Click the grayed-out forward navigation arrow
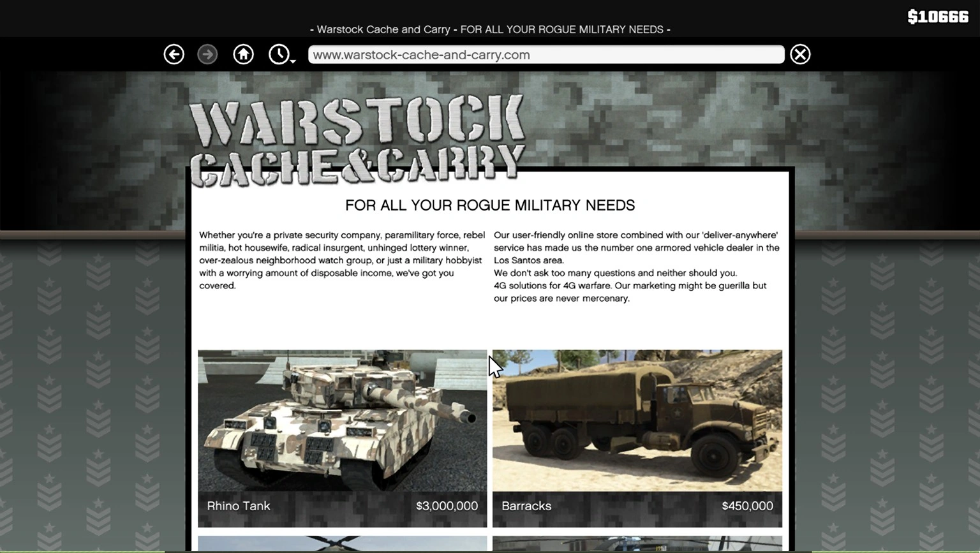Image resolution: width=980 pixels, height=553 pixels. [207, 54]
